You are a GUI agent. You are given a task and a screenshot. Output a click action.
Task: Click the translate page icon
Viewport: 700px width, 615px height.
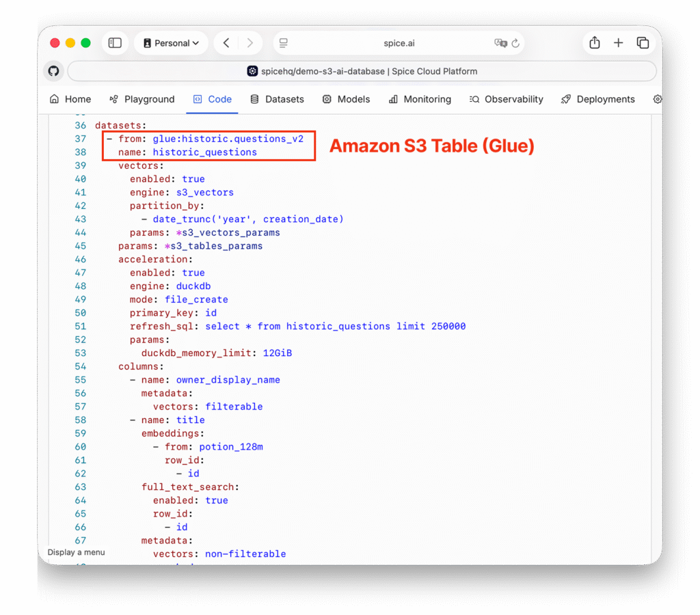tap(500, 43)
